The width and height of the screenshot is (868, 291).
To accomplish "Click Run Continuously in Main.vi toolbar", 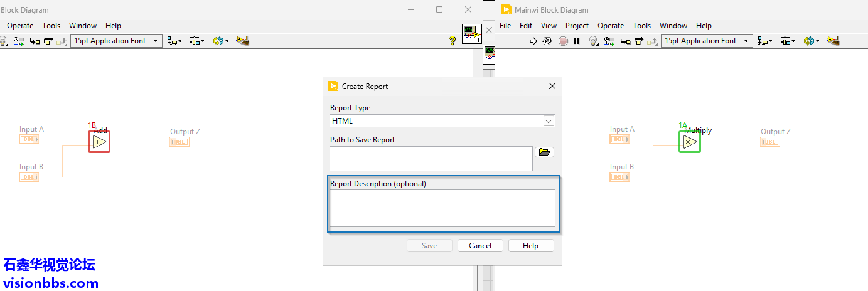I will point(547,41).
